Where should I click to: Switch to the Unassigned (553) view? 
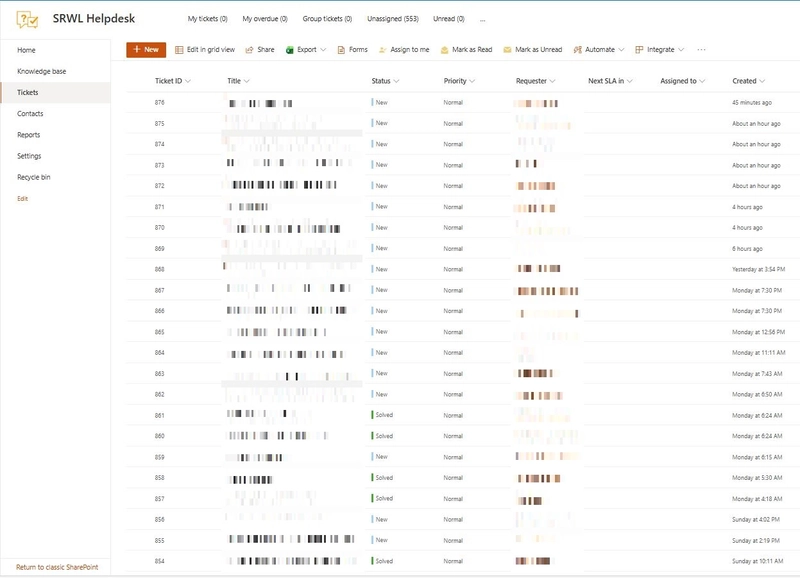pyautogui.click(x=393, y=19)
